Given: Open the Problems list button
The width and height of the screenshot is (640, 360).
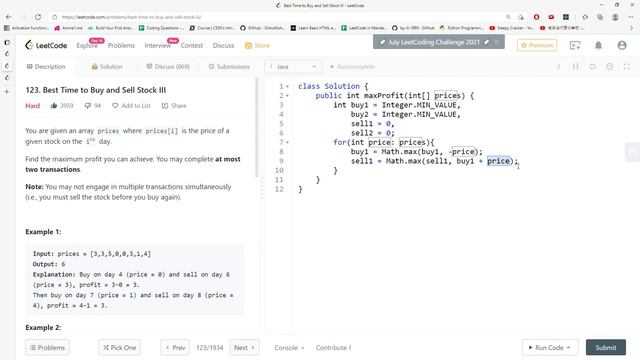Looking at the screenshot, I should point(47,347).
